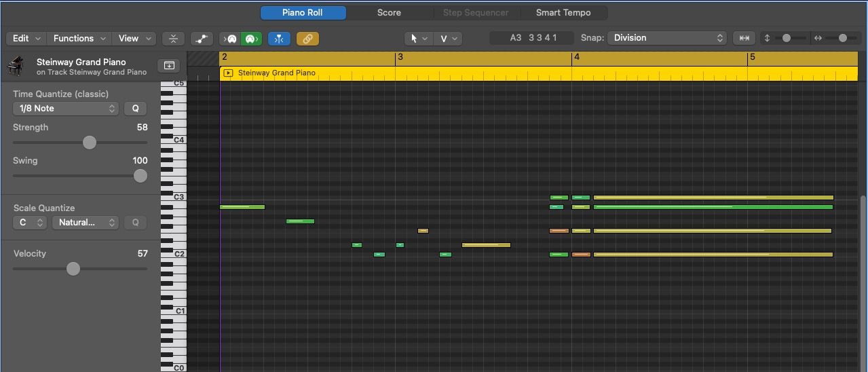The image size is (868, 372).
Task: Select the bottom long yellow note at C2
Action: coord(713,255)
